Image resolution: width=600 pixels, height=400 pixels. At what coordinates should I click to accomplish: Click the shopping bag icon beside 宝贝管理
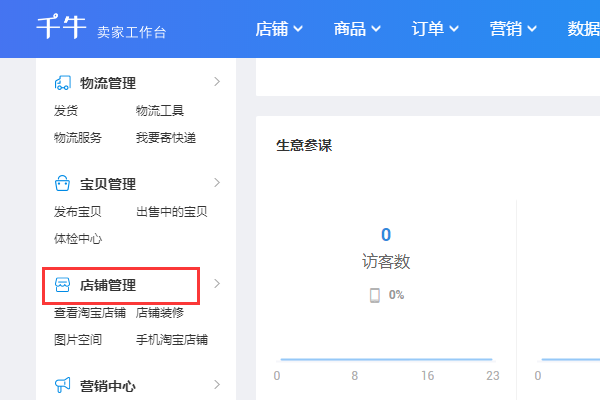62,184
